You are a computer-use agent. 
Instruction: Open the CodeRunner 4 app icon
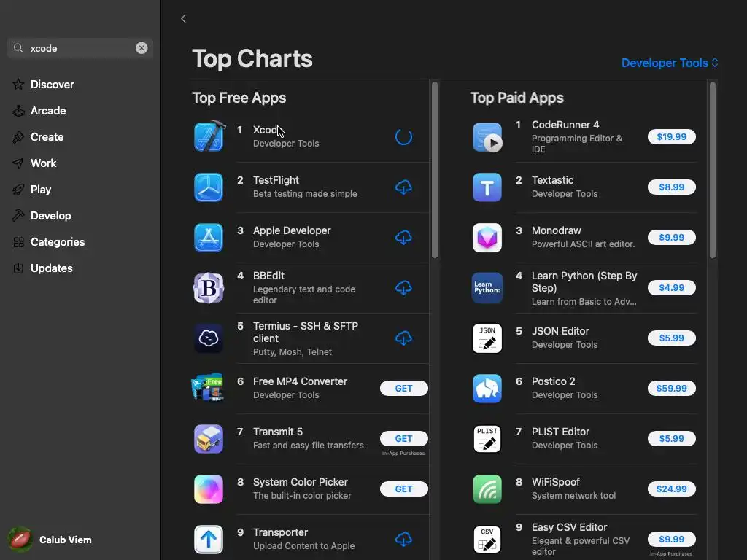coord(487,137)
